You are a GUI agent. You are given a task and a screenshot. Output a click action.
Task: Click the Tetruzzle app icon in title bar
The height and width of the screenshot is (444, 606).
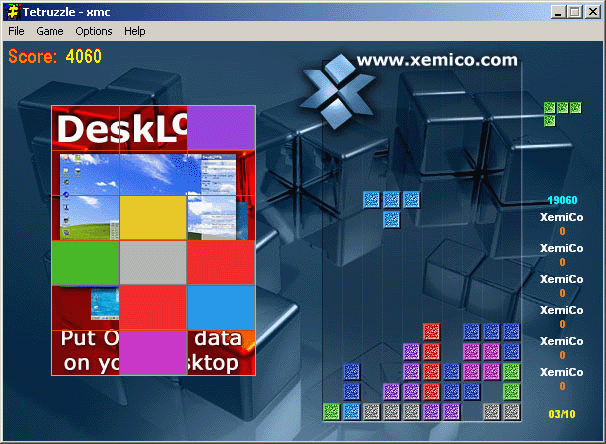click(14, 12)
